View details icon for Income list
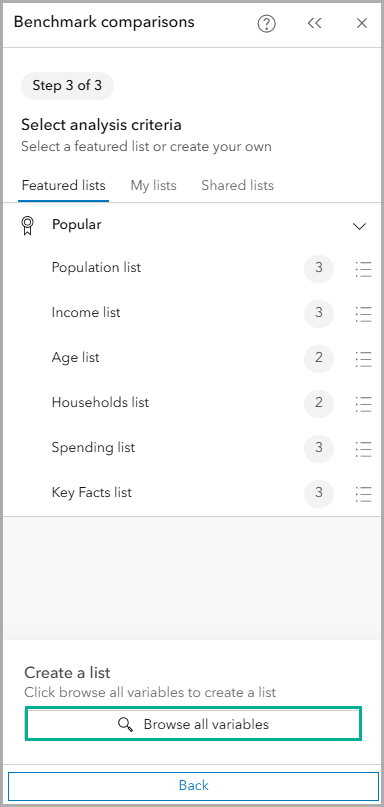The height and width of the screenshot is (807, 384). coord(363,314)
